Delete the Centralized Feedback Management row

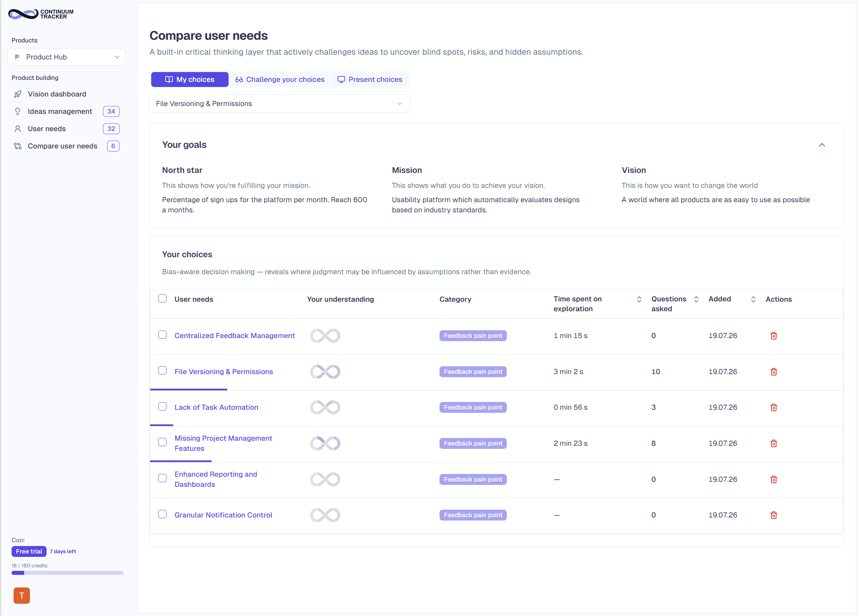point(773,336)
